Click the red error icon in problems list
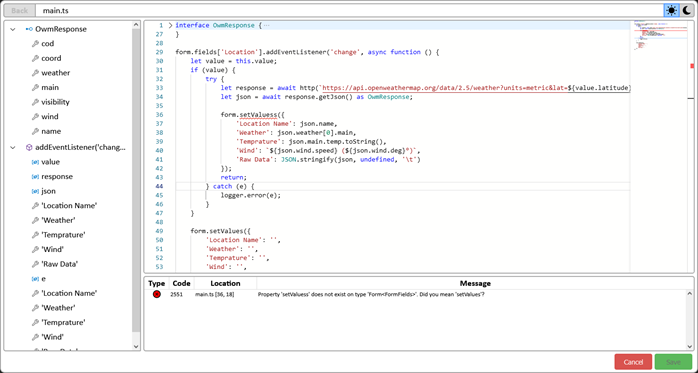 [x=157, y=294]
